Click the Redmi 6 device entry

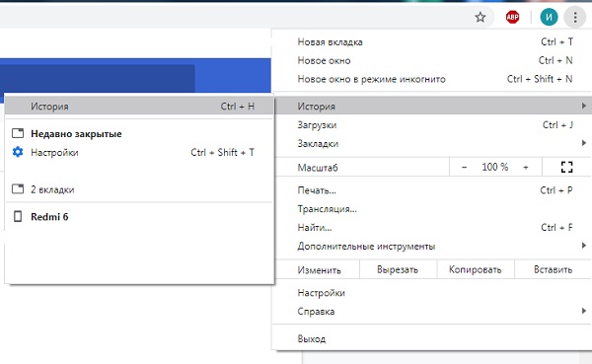coord(139,217)
